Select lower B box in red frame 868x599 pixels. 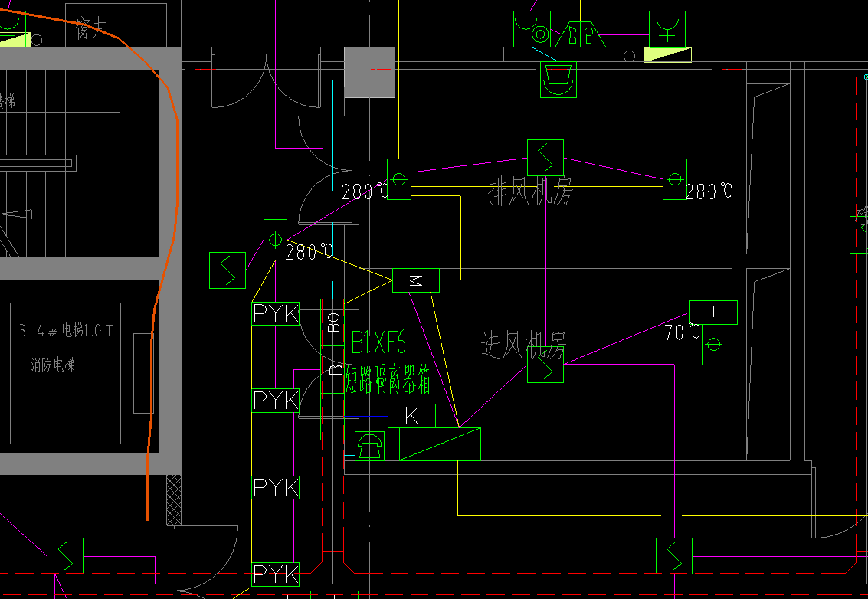[335, 369]
